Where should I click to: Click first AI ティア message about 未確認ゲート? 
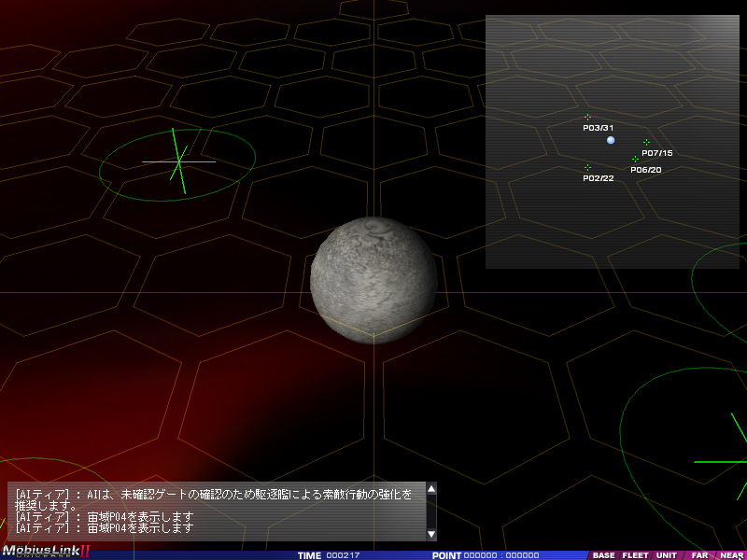(x=214, y=499)
